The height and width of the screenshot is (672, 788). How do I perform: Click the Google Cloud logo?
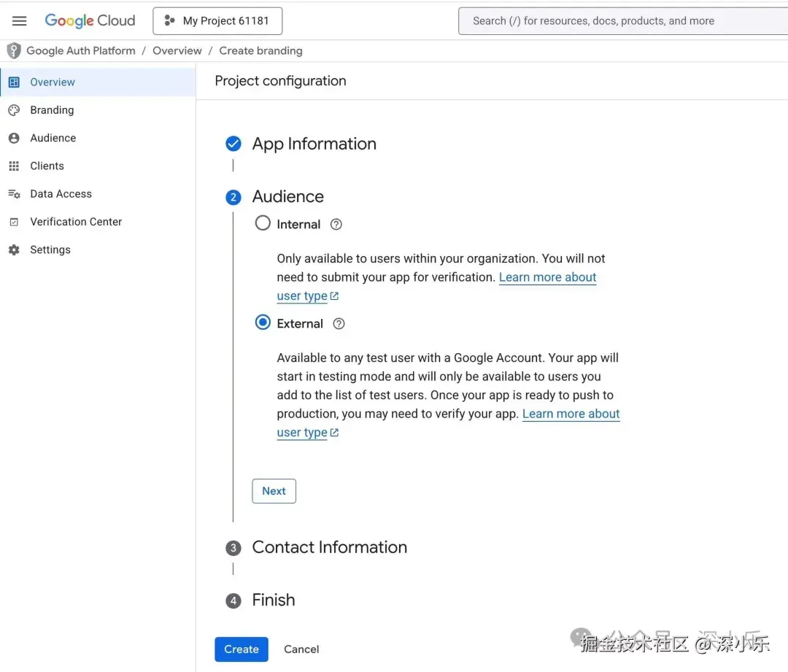click(x=90, y=21)
